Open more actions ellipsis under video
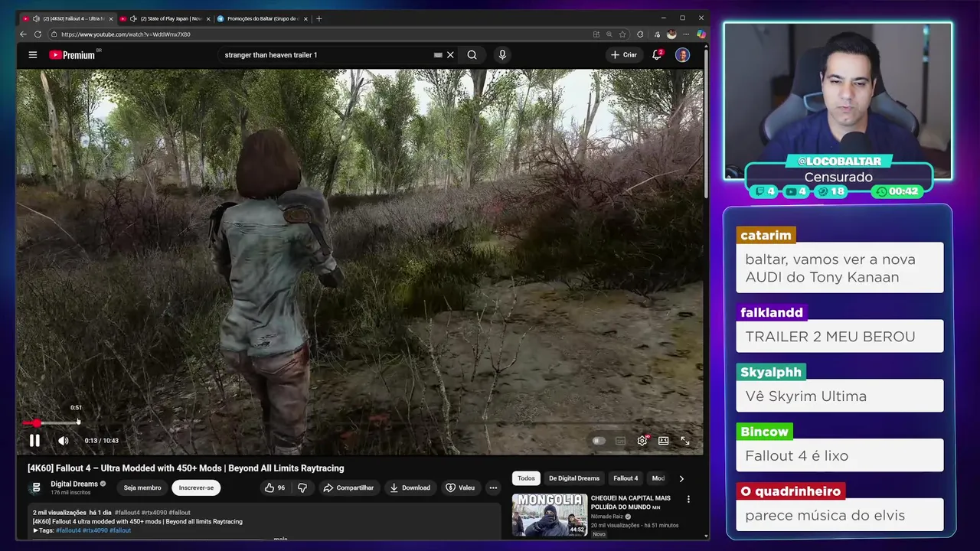This screenshot has height=551, width=980. click(493, 487)
